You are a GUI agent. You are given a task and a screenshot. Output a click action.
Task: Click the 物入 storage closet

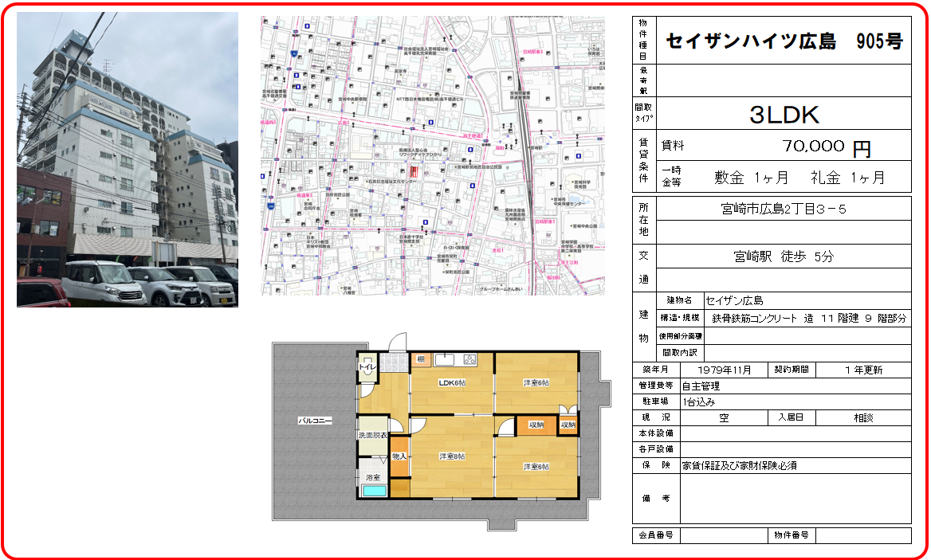(x=399, y=456)
